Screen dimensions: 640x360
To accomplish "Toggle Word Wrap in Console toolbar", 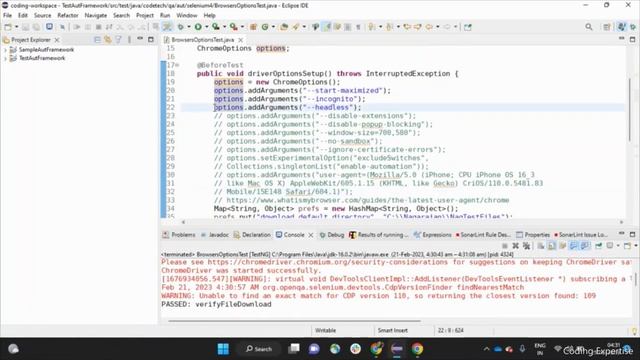I will point(562,246).
